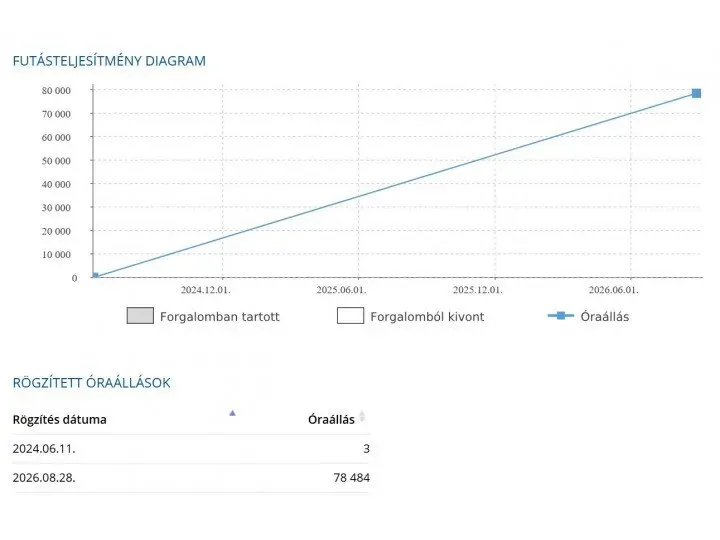Click the Forgalomban tartott legend label
This screenshot has height=540, width=720.
(x=219, y=317)
